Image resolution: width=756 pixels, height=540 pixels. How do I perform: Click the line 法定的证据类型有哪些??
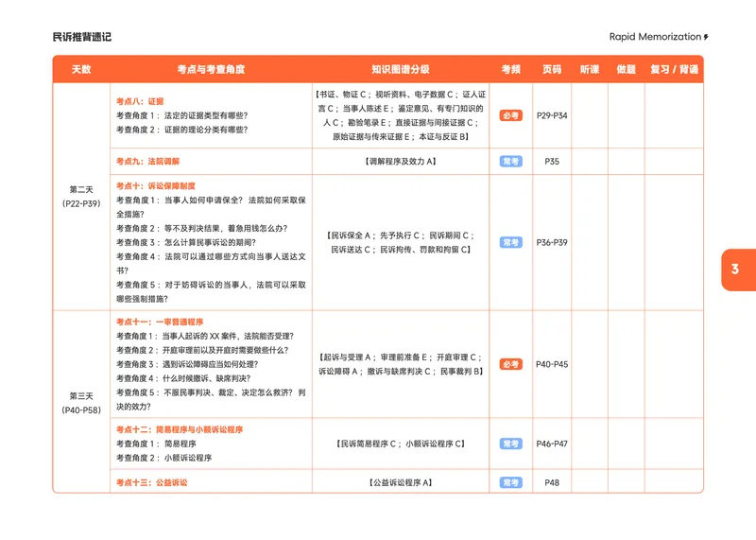tap(181, 115)
